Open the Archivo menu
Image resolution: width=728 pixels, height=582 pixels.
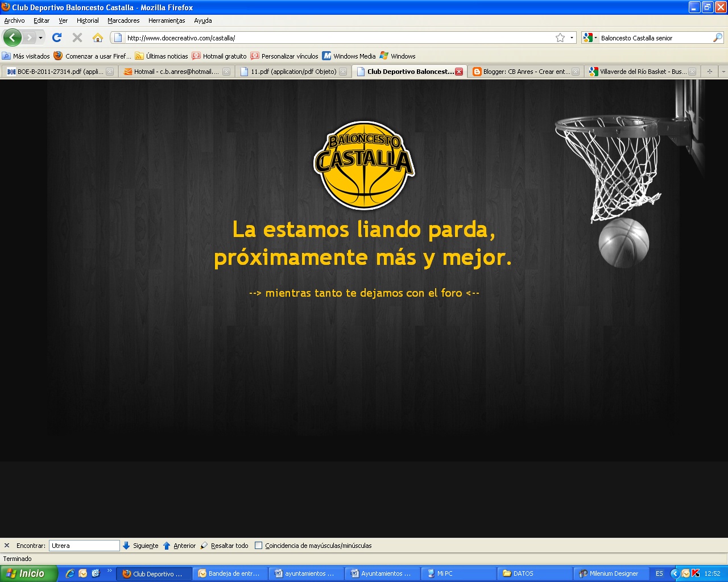(x=14, y=20)
